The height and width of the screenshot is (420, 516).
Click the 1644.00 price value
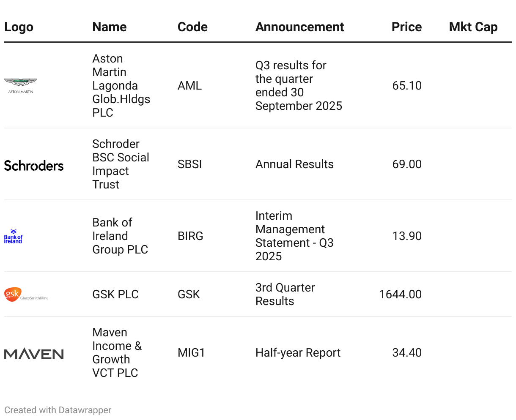click(x=400, y=294)
